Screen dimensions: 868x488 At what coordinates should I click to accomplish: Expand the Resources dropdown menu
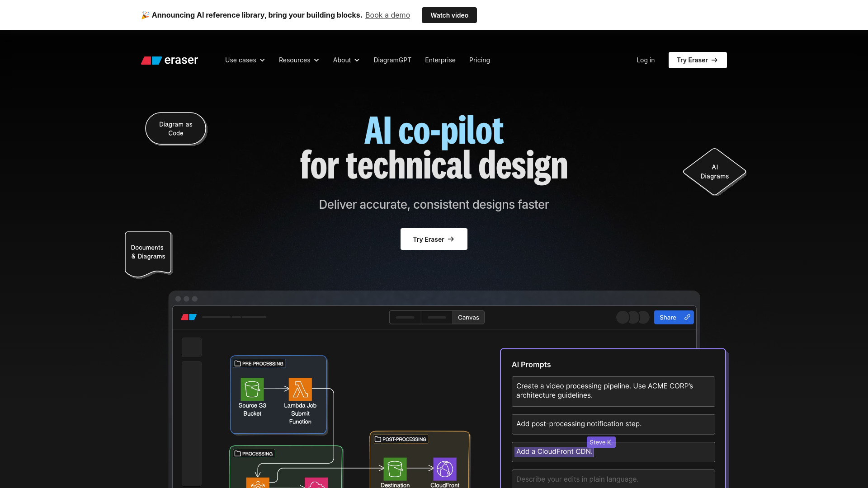point(299,60)
